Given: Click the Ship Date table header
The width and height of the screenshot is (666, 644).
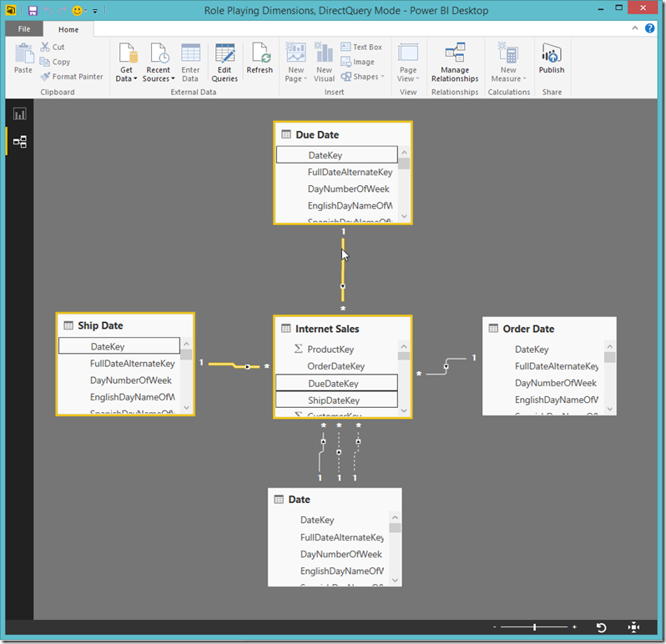Looking at the screenshot, I should point(125,325).
